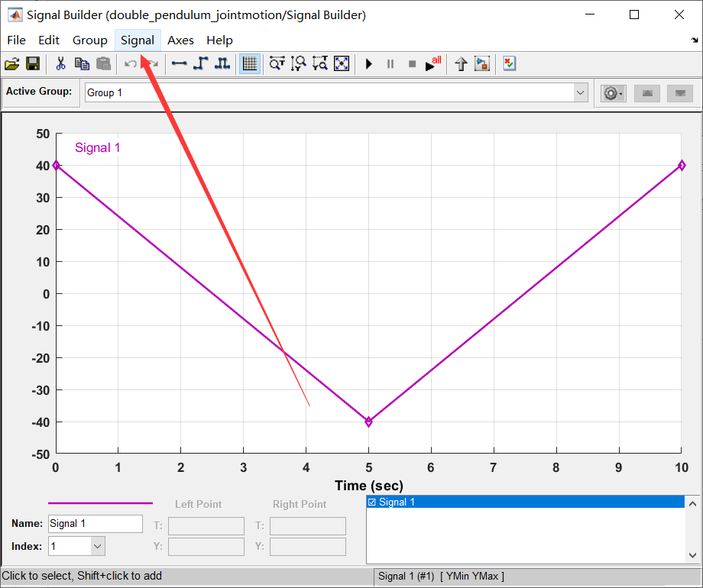The height and width of the screenshot is (588, 703).
Task: Click the purple line color sample above Name
Action: click(x=100, y=503)
